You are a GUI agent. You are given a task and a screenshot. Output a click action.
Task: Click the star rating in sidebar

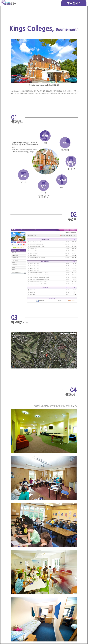click(x=20, y=248)
